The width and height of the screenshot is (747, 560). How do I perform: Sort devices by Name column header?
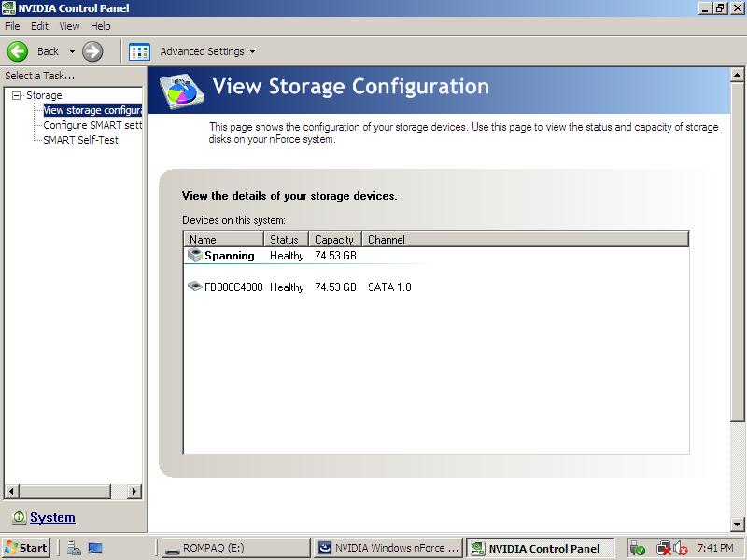(x=223, y=240)
